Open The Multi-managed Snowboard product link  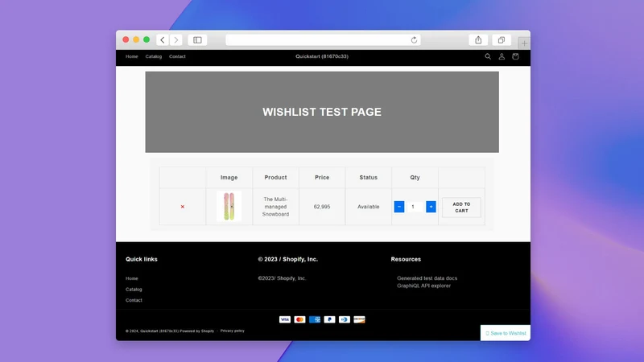[x=275, y=207]
